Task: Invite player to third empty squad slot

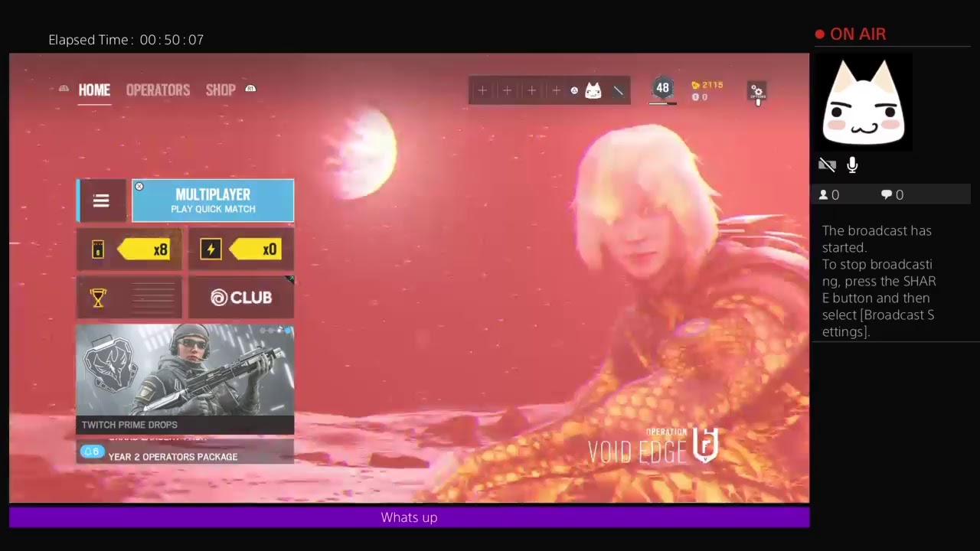Action: pos(532,90)
